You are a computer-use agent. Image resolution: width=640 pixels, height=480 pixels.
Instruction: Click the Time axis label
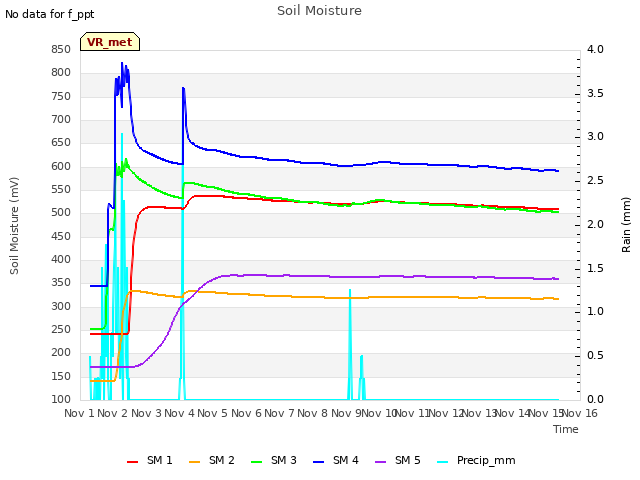pyautogui.click(x=566, y=429)
